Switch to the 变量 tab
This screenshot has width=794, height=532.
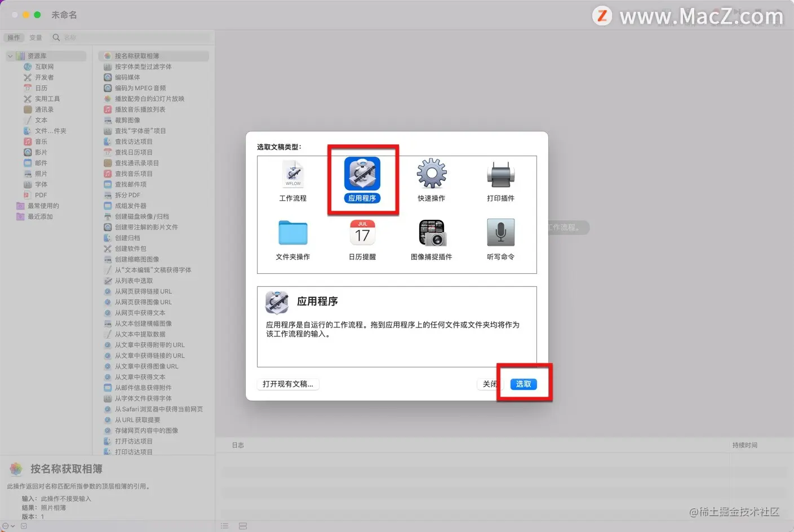(x=36, y=38)
